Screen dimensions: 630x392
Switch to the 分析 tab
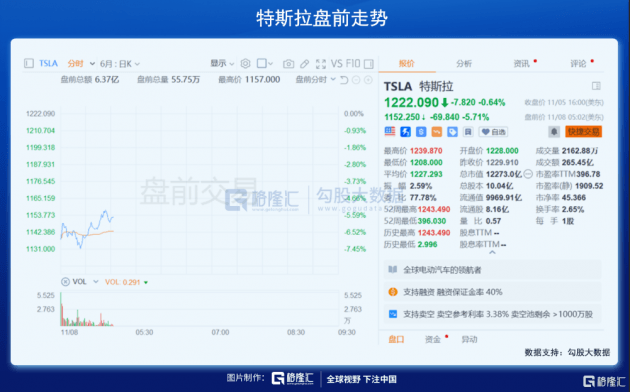464,63
